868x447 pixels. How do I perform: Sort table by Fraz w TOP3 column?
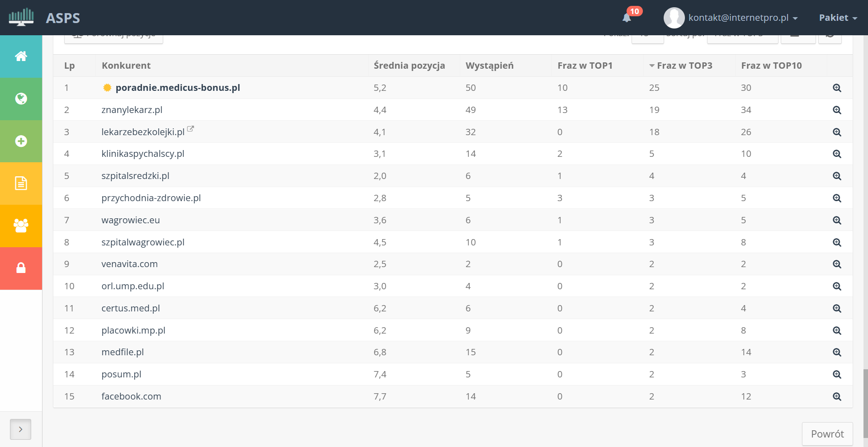[684, 66]
